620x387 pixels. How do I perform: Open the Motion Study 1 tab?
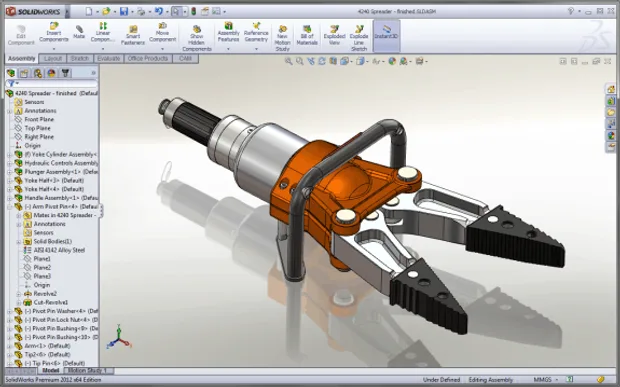pyautogui.click(x=89, y=371)
